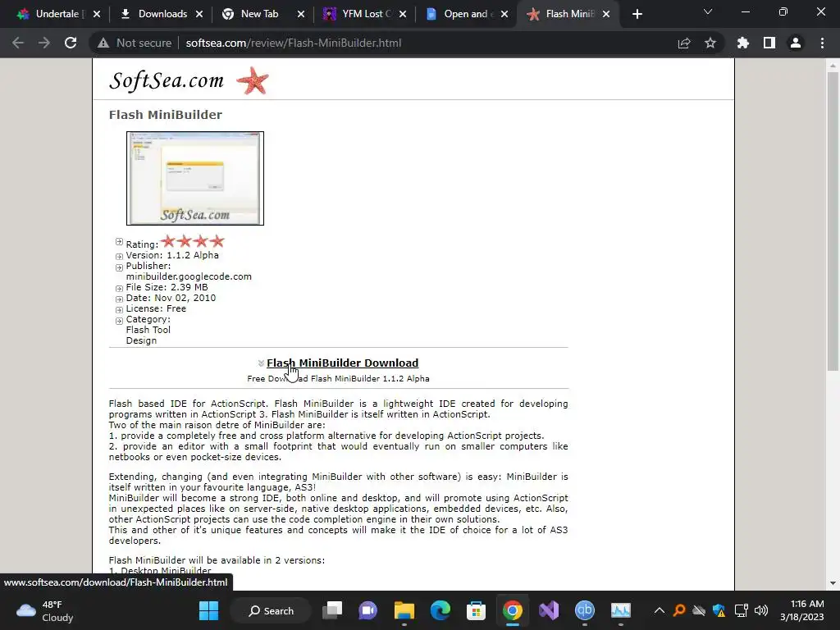Open the Flash MiniBuilder screenshot thumbnail

point(195,178)
